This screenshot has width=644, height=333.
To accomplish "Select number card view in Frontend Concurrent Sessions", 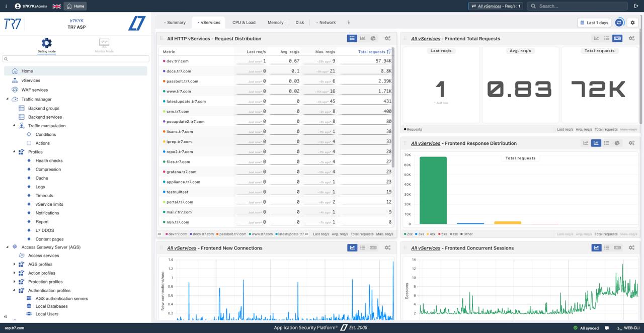I will 617,247.
